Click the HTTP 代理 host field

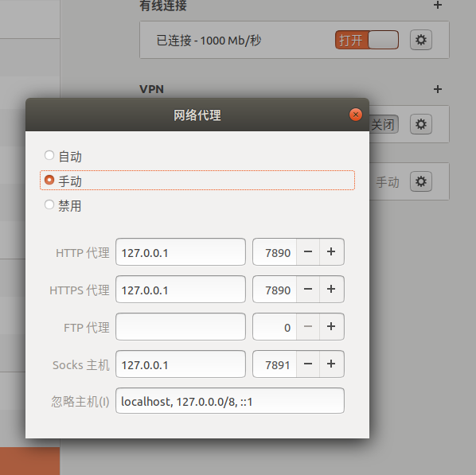point(181,252)
